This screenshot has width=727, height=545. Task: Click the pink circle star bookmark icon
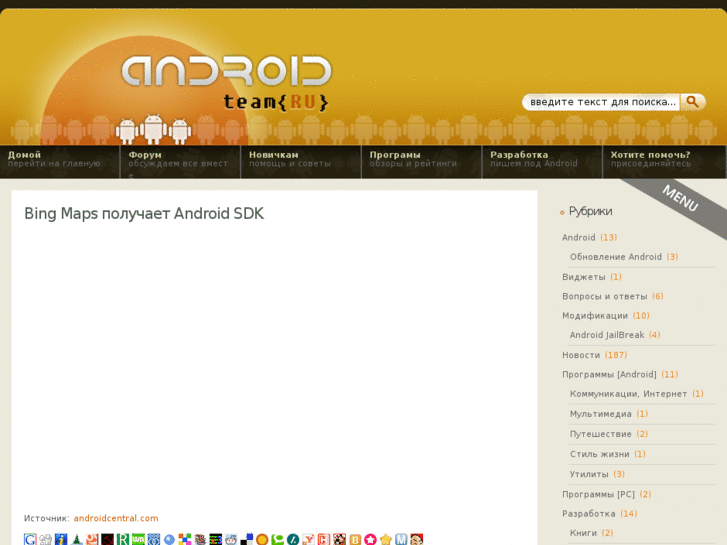[x=370, y=539]
